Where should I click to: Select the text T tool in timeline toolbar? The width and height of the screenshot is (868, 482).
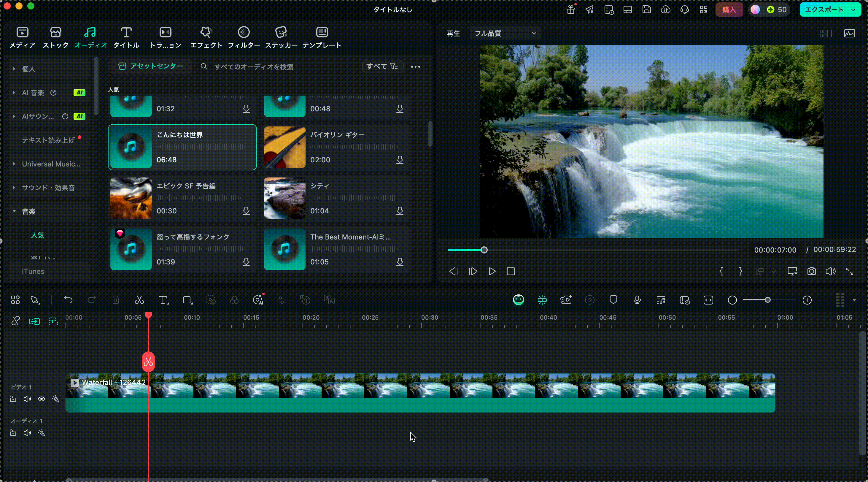point(163,300)
